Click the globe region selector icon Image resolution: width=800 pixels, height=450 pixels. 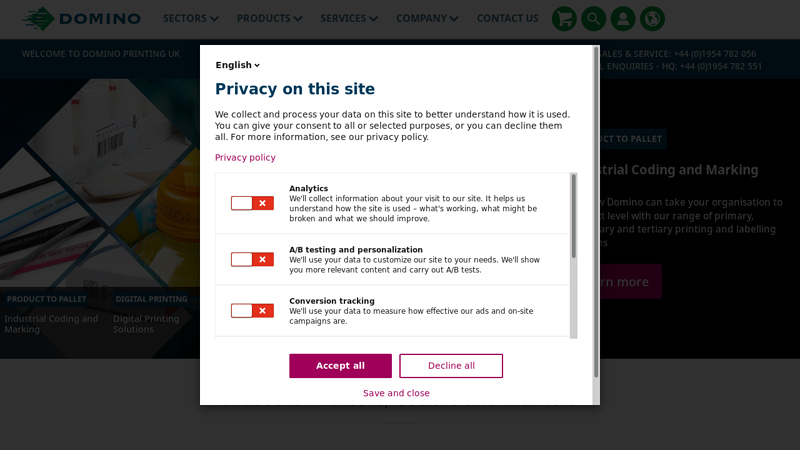coord(652,19)
